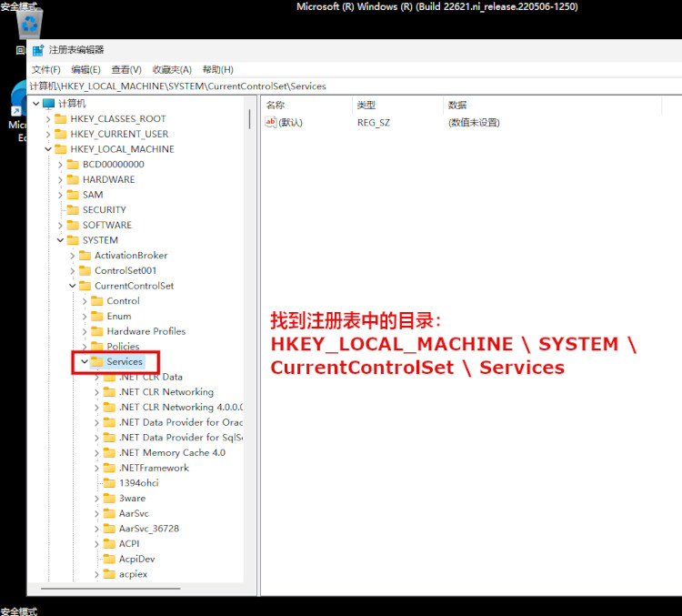
Task: Click the Policies folder icon
Action: (97, 347)
